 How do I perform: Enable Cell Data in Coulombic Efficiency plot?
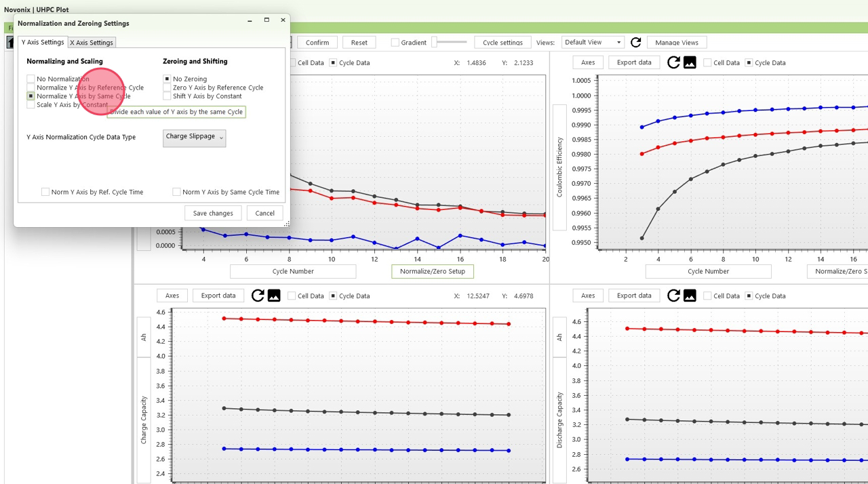(x=707, y=62)
